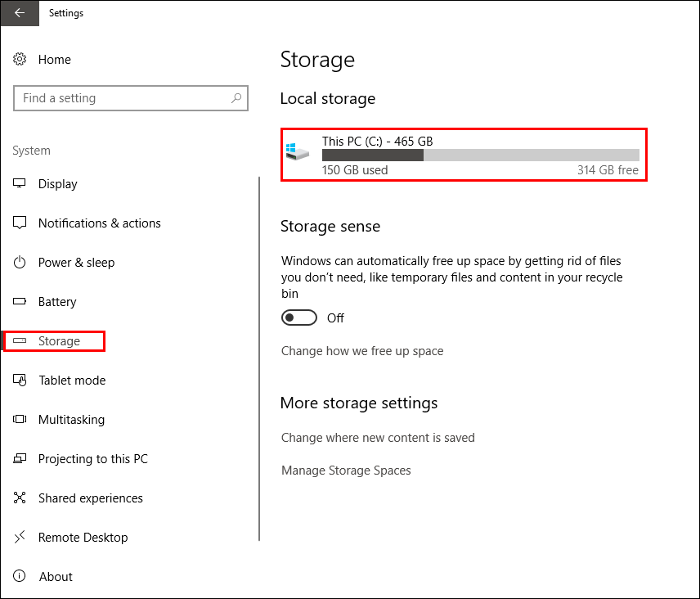Click the C: drive Windows icon
Image resolution: width=700 pixels, height=599 pixels.
(x=298, y=152)
